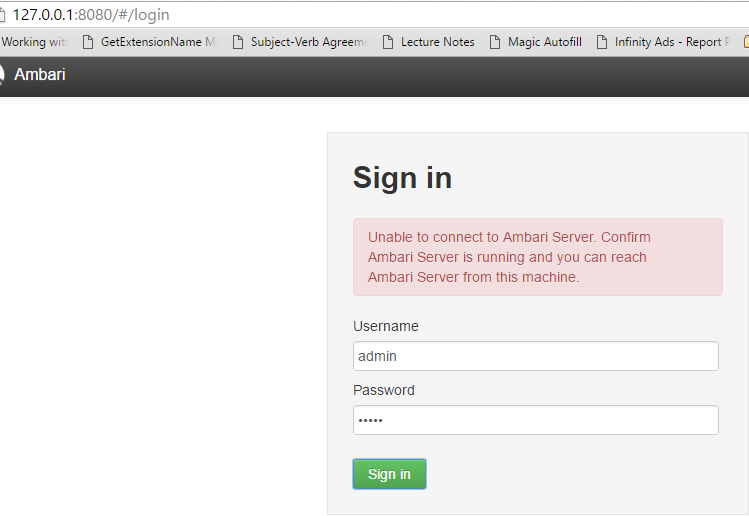Screen dimensions: 749x516
Task: Click the Subject-Verb Agreement page icon
Action: (x=238, y=42)
